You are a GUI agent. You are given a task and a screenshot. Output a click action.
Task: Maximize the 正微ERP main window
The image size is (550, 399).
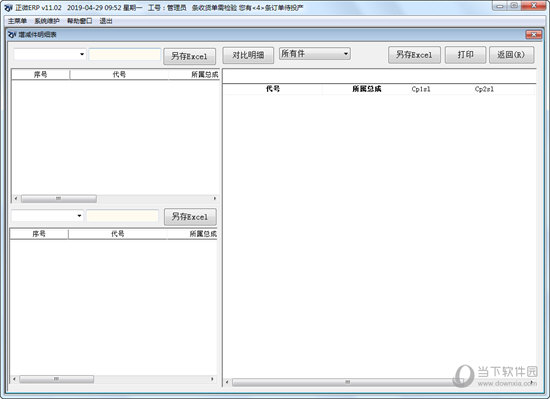coord(514,6)
